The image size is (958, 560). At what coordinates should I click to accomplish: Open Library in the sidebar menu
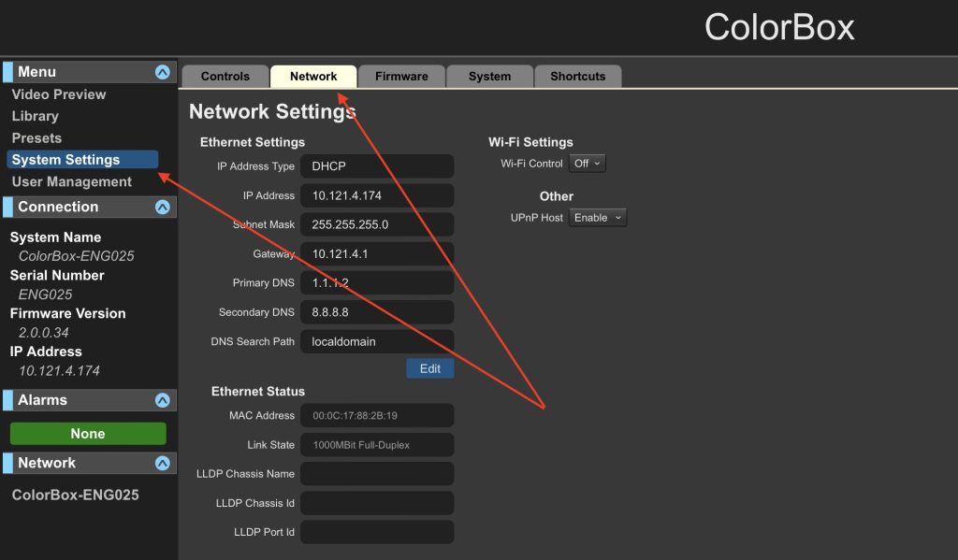36,116
